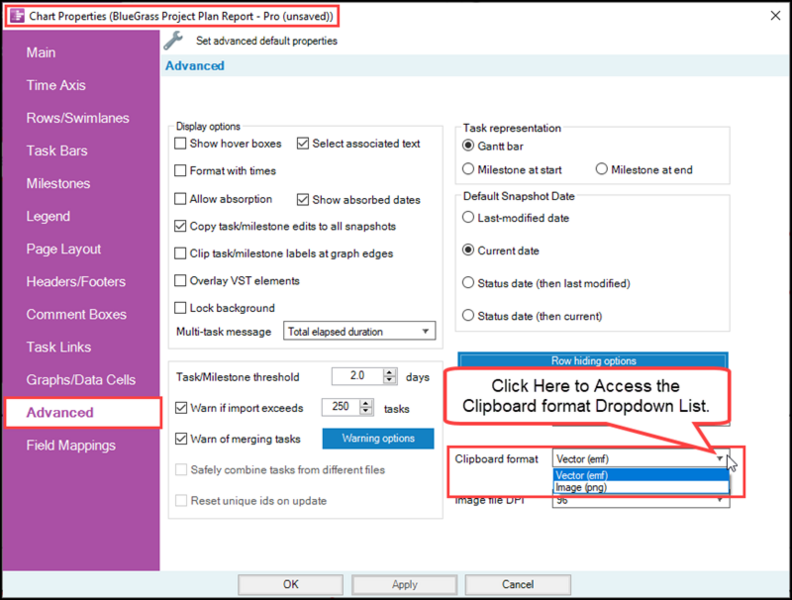This screenshot has width=792, height=600.
Task: Switch to Time Axis tab
Action: click(56, 85)
